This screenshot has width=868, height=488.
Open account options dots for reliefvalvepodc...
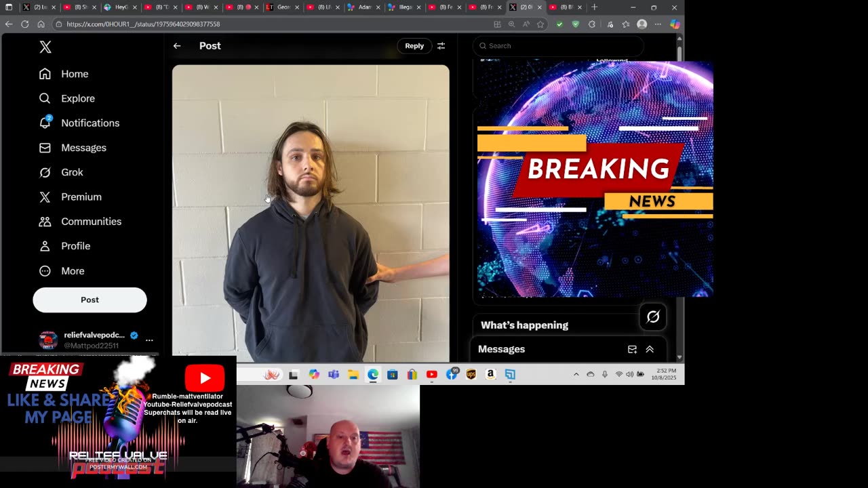point(149,340)
